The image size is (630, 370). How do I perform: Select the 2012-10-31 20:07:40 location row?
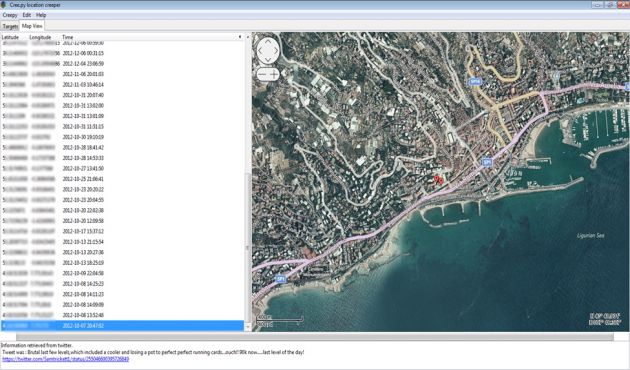(122, 95)
